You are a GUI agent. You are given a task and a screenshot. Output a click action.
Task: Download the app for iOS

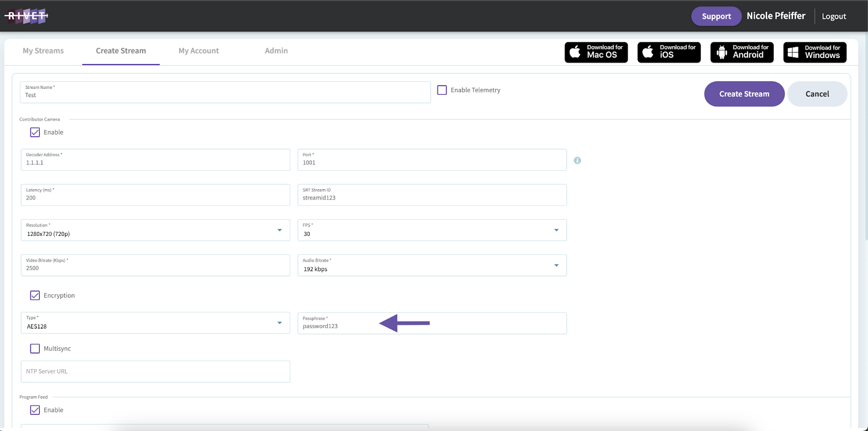click(x=669, y=52)
